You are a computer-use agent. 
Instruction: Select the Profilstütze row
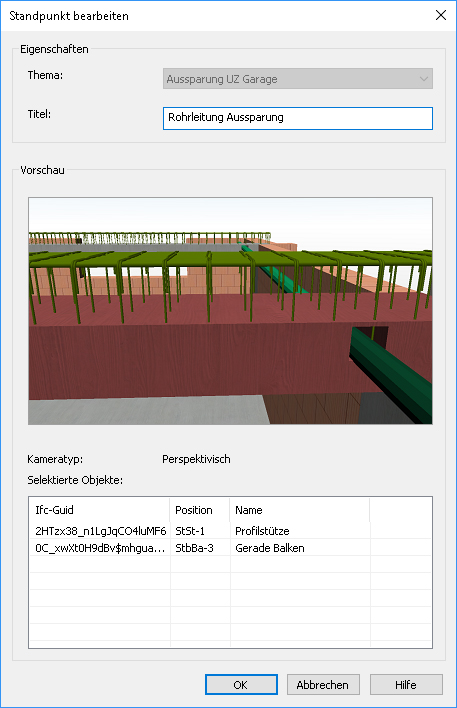coord(230,531)
